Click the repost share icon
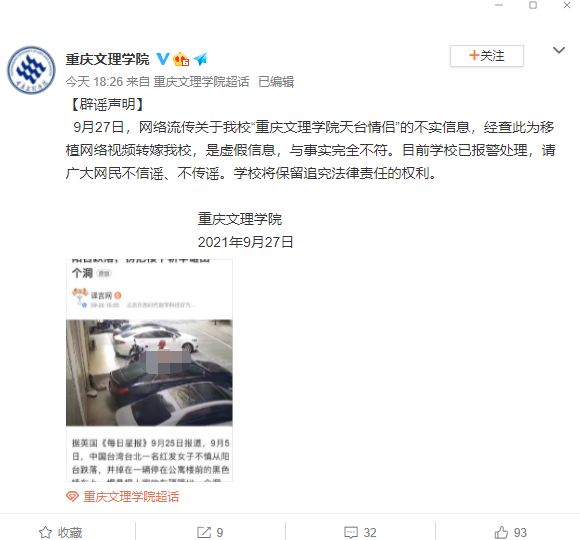This screenshot has height=540, width=580. point(204,532)
